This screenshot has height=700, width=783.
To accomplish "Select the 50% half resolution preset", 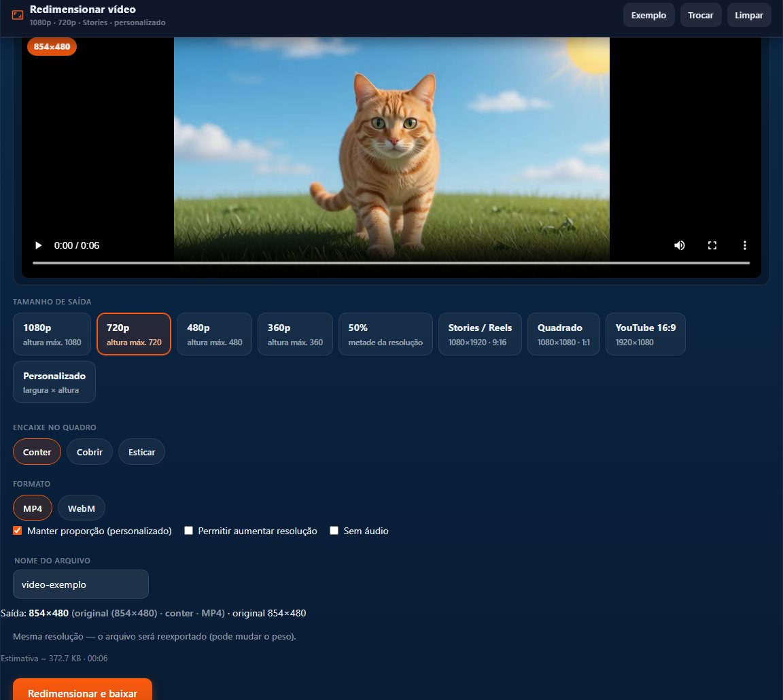I will [x=385, y=334].
